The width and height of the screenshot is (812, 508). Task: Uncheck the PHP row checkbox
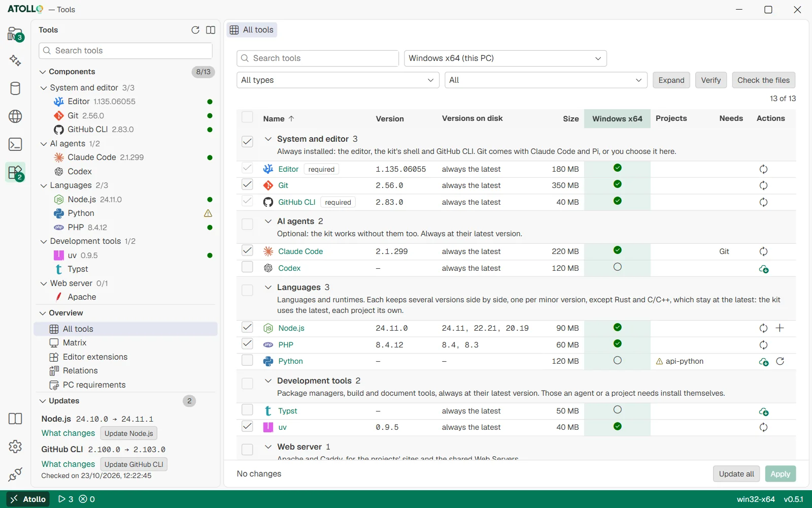pyautogui.click(x=247, y=344)
